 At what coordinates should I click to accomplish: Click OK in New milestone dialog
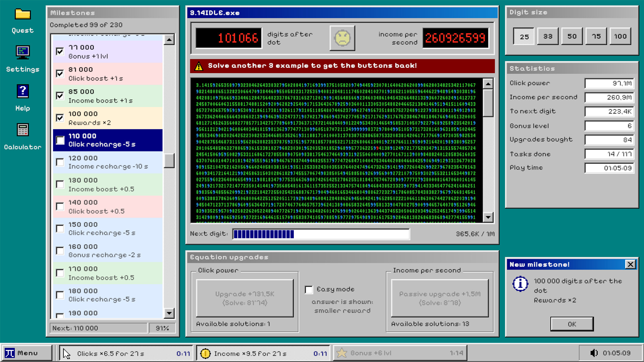point(572,324)
